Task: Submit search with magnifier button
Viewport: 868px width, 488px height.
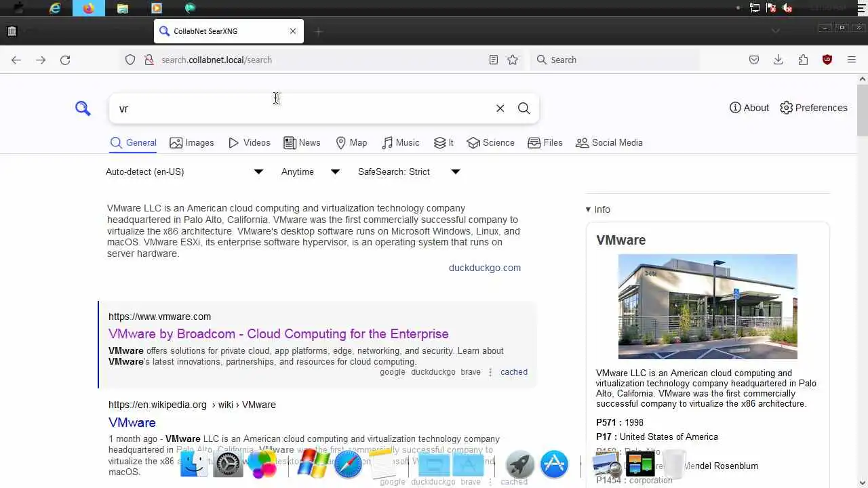Action: [524, 108]
